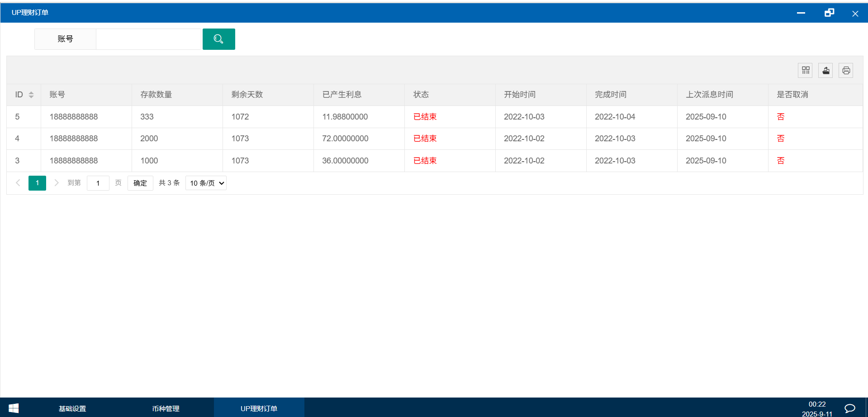This screenshot has height=417, width=868.
Task: Click the export table icon
Action: (x=825, y=70)
